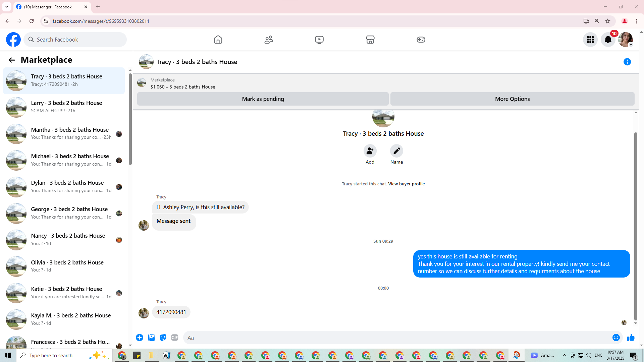Open Chrome's three-dot menu
Viewport: 644px width, 362px height.
[637, 21]
